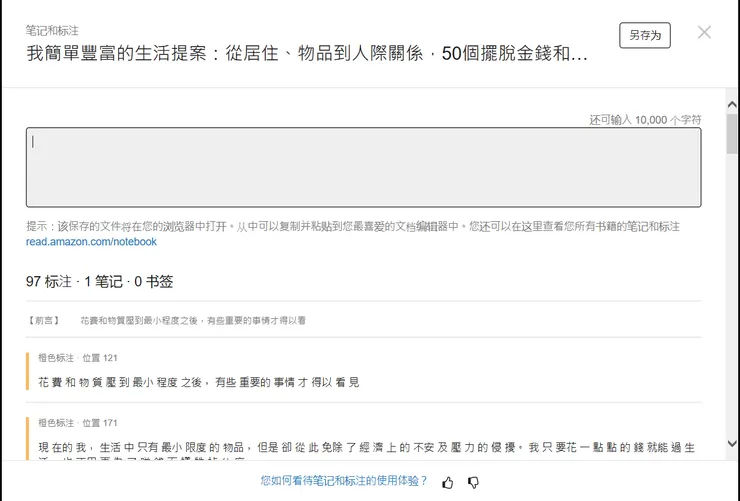The width and height of the screenshot is (740, 501).
Task: Click the 另存为 (Save As) button
Action: tap(645, 35)
